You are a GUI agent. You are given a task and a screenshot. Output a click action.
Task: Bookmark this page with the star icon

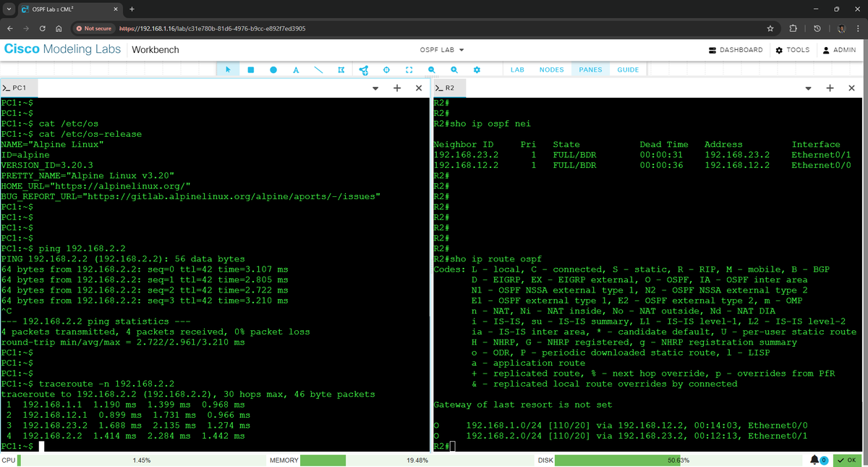[771, 28]
